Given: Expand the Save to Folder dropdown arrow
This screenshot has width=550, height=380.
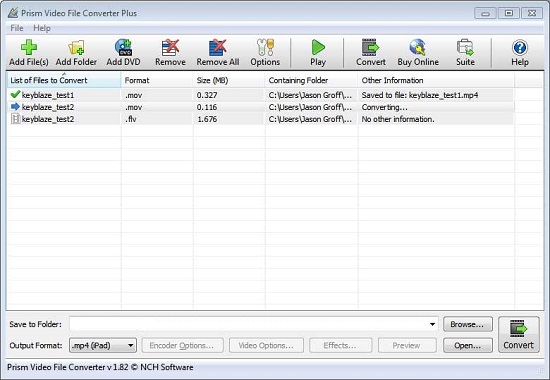Looking at the screenshot, I should pos(432,324).
